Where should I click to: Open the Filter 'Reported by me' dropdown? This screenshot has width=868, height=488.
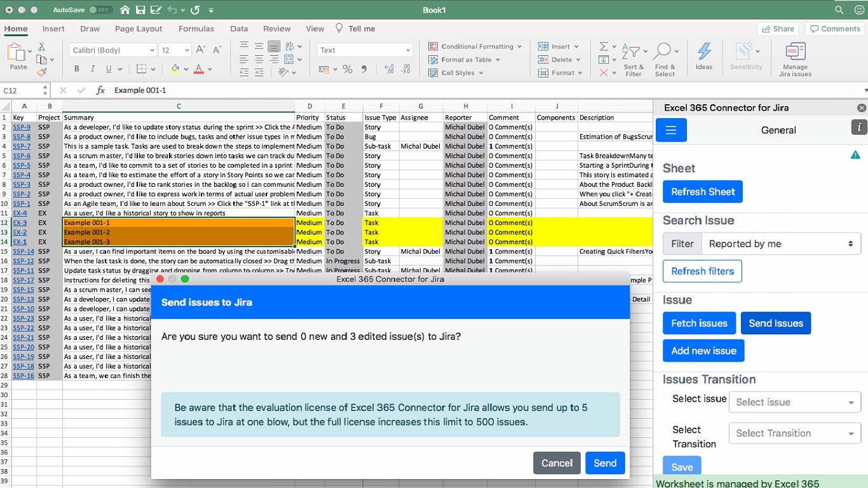click(781, 244)
